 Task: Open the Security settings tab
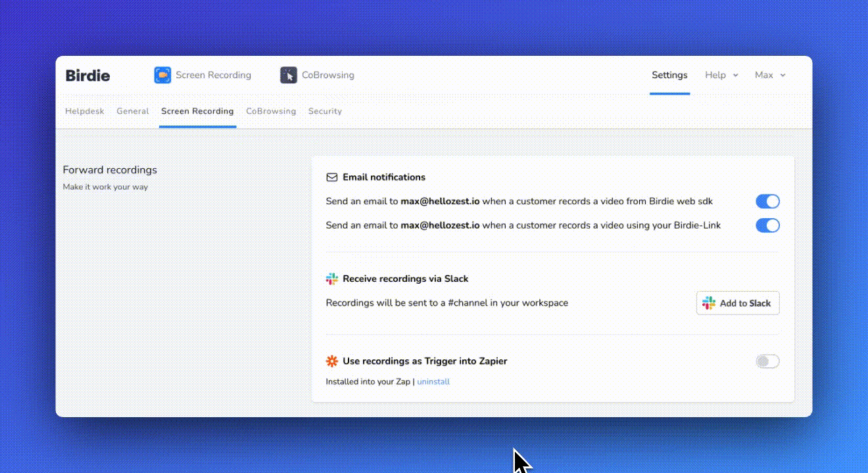click(x=325, y=111)
